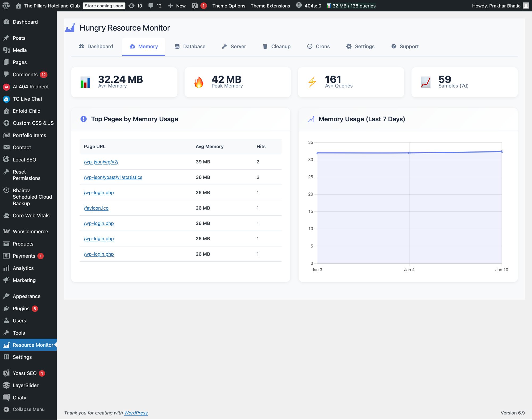The height and width of the screenshot is (420, 532).
Task: Click the /favicon.ico page URL link
Action: [96, 208]
